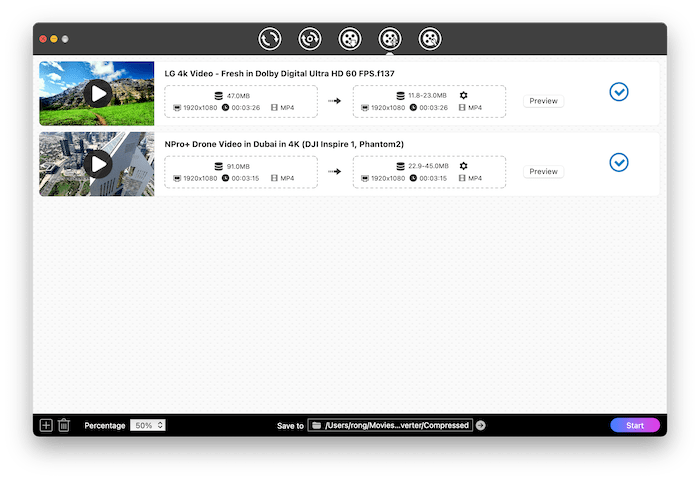
Task: Play the LG 4k Video thumbnail
Action: pyautogui.click(x=97, y=93)
